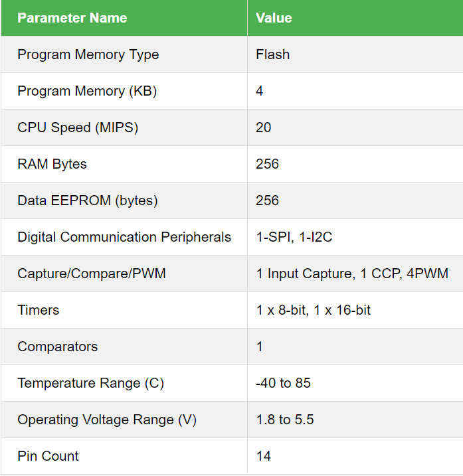The image size is (463, 476).
Task: Click the 'Digital Communication Peripherals' label
Action: (124, 237)
